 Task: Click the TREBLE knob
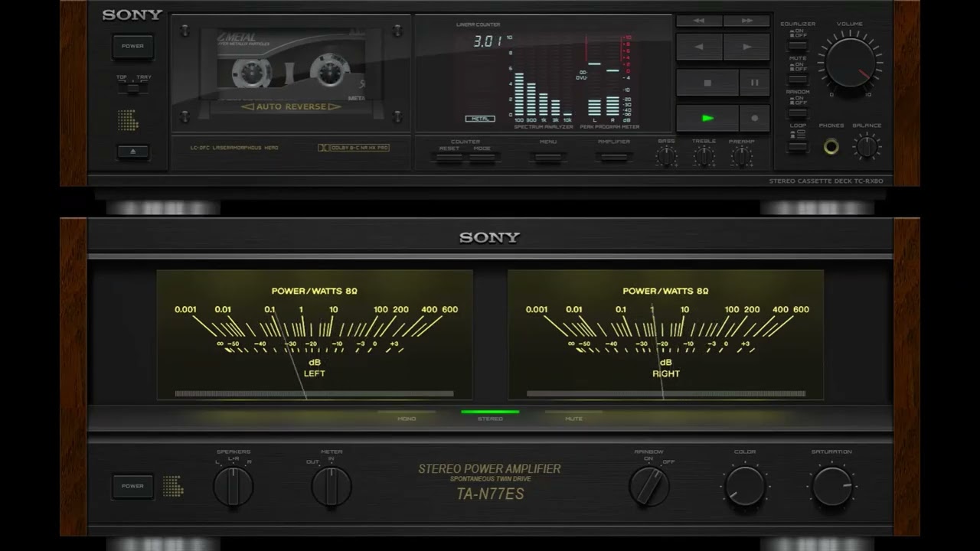tap(704, 156)
